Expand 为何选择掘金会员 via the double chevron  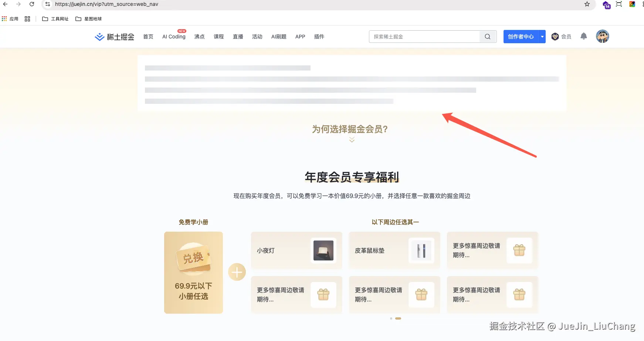tap(351, 140)
